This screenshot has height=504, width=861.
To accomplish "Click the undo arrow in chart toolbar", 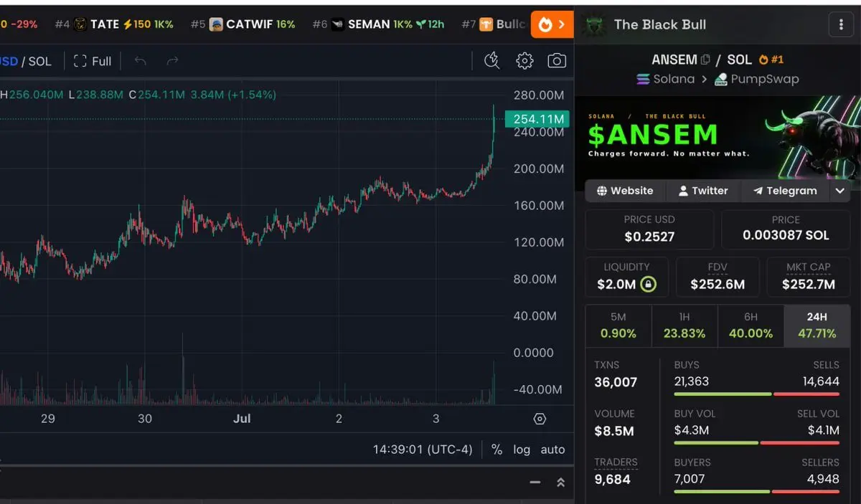I will pyautogui.click(x=141, y=61).
